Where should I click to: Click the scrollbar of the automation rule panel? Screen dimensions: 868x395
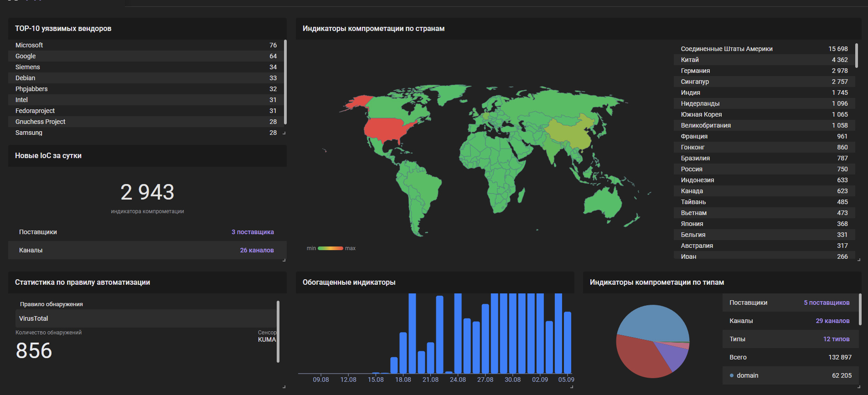pyautogui.click(x=278, y=332)
